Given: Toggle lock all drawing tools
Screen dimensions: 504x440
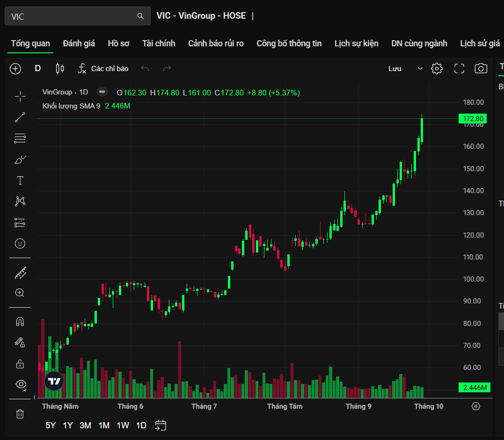Looking at the screenshot, I should [x=20, y=364].
